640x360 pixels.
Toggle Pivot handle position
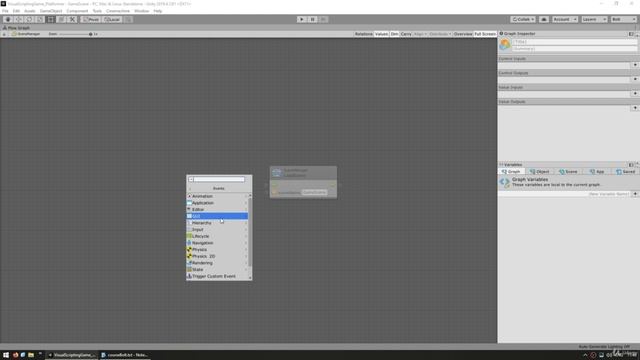click(91, 19)
